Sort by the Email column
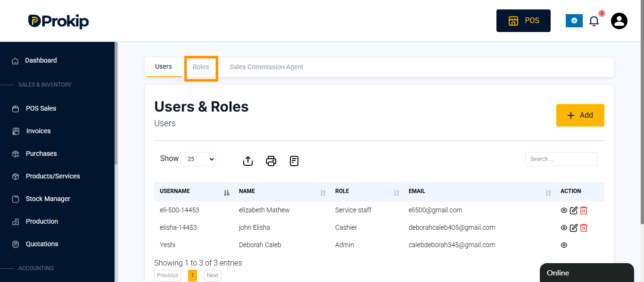Viewport: 644px width, 282px height. (479, 192)
